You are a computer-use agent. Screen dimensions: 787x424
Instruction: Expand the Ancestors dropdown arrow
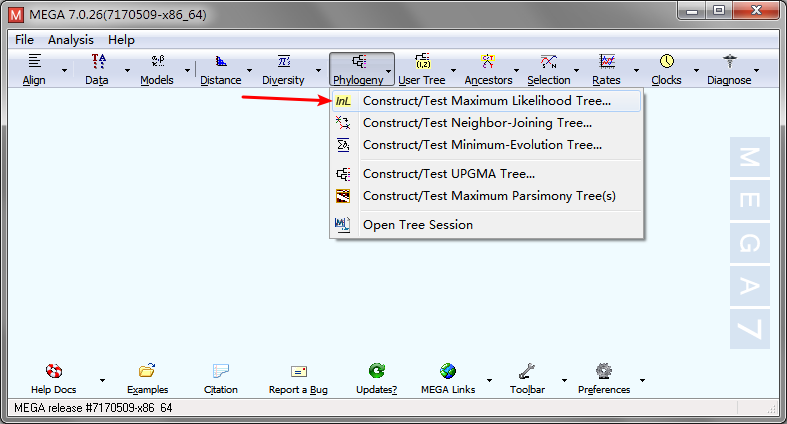click(516, 71)
